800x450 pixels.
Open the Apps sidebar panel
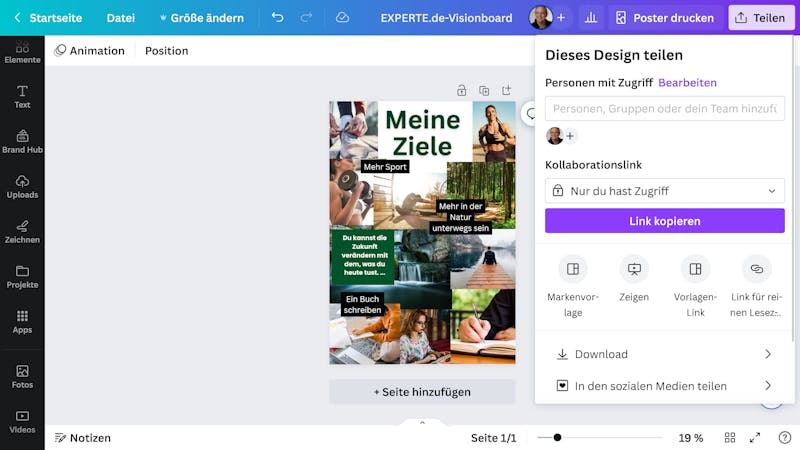22,322
